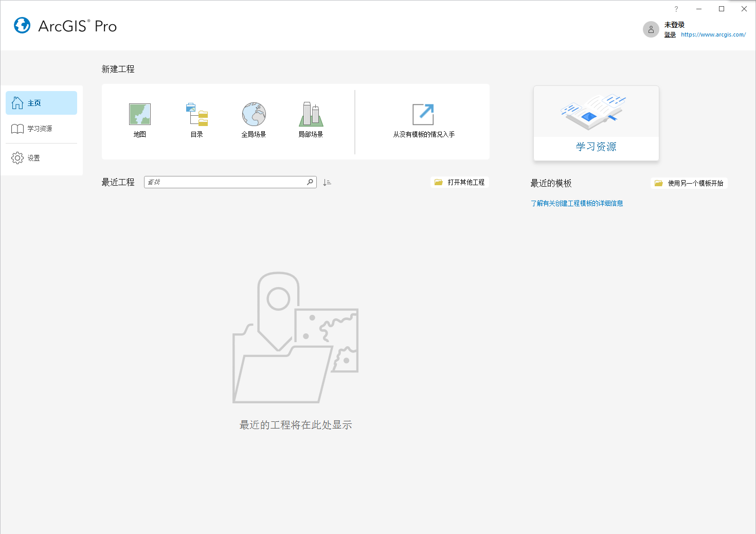Image resolution: width=756 pixels, height=534 pixels.
Task: Select the 地图 (Map) project template
Action: tap(139, 120)
